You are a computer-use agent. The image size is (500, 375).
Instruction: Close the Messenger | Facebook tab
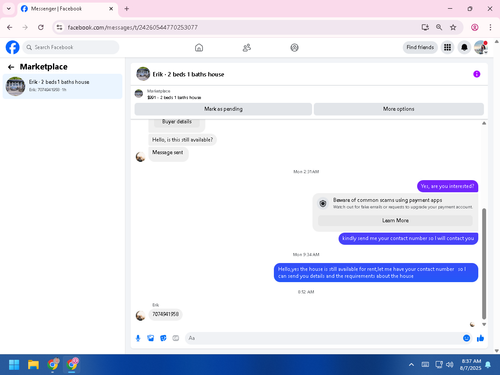[x=111, y=9]
